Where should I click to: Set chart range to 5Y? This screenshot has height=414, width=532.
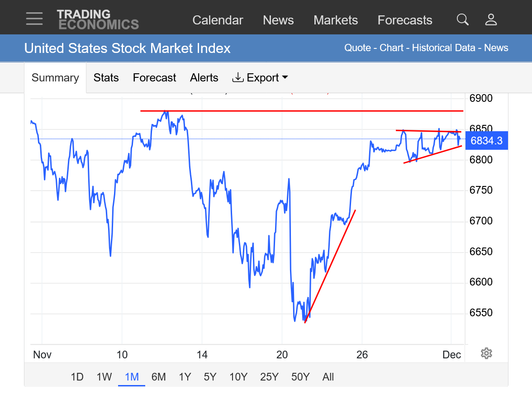pyautogui.click(x=210, y=377)
